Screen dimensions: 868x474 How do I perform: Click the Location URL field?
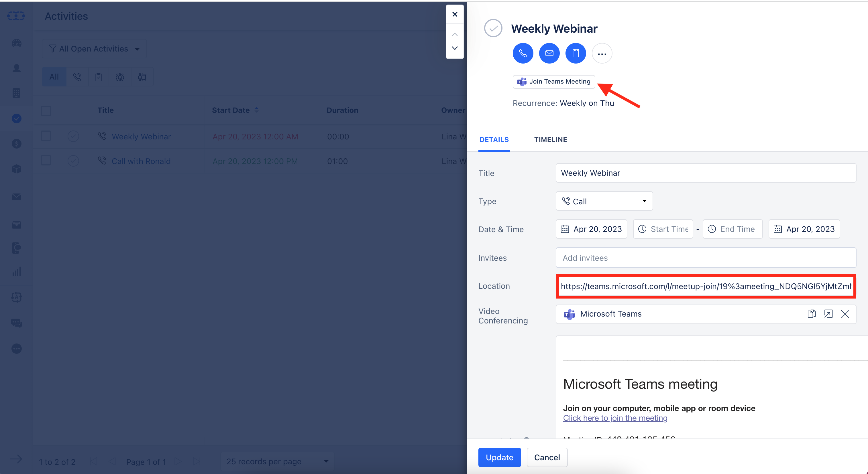point(706,286)
